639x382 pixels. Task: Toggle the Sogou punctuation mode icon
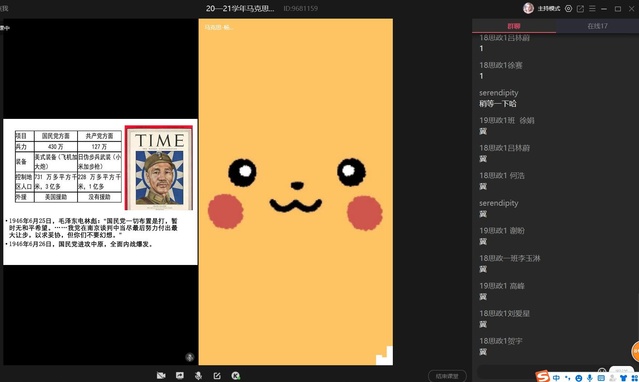[568, 378]
